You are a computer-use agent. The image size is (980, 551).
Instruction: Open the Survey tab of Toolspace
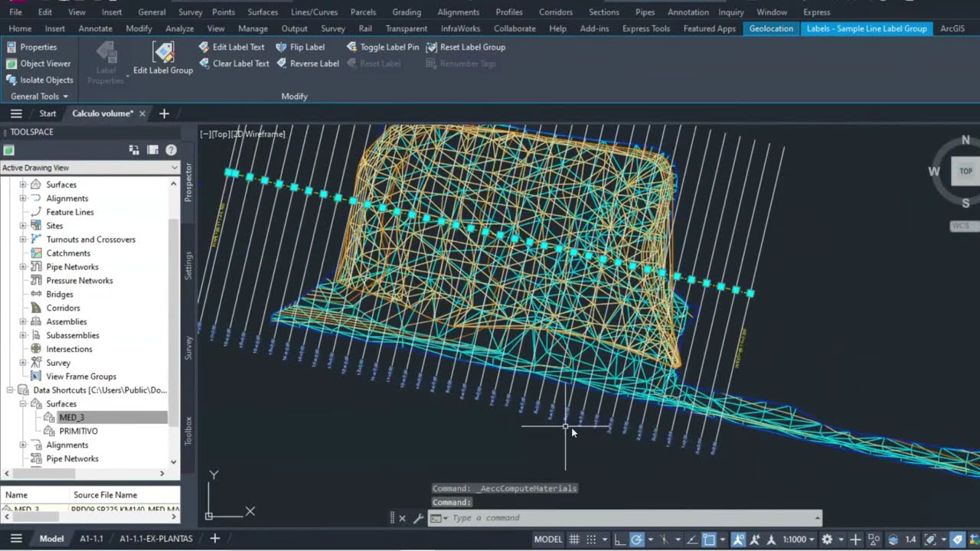(x=188, y=347)
